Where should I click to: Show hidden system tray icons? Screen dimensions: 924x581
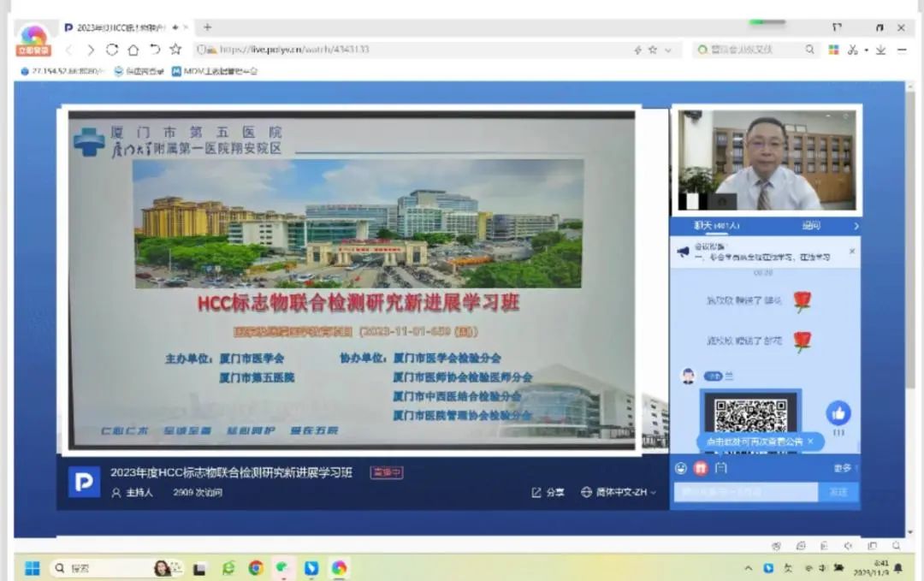(748, 567)
